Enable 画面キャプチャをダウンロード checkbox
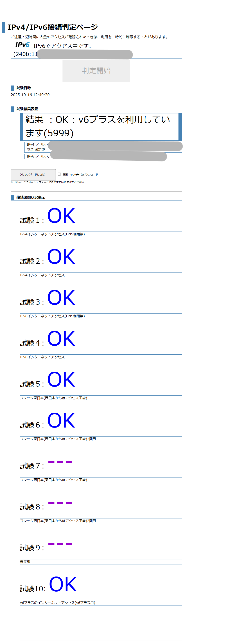This screenshot has height=644, width=246. pos(59,174)
